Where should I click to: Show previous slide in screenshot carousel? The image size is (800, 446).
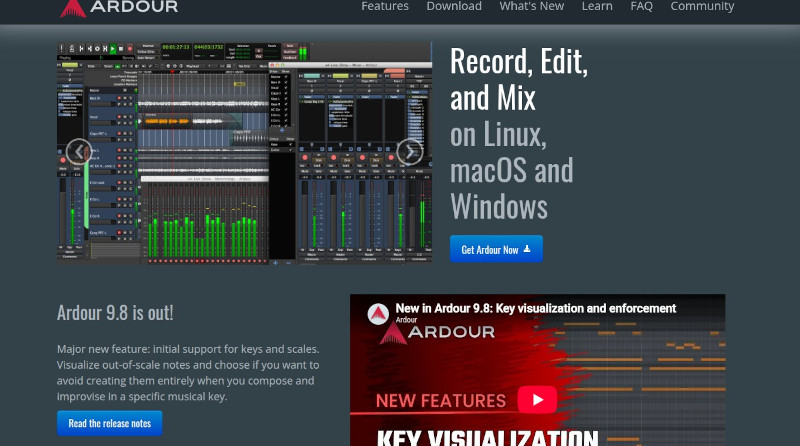point(79,152)
